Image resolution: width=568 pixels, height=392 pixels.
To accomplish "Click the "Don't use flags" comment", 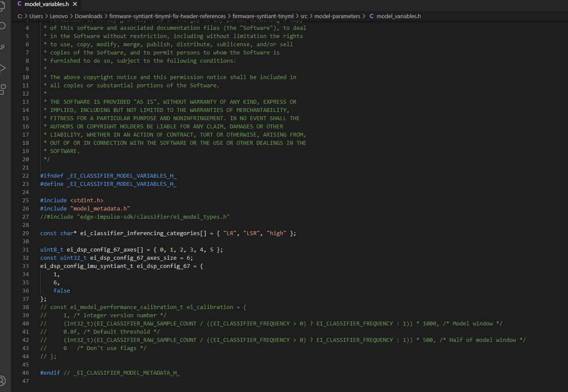I will [112, 348].
